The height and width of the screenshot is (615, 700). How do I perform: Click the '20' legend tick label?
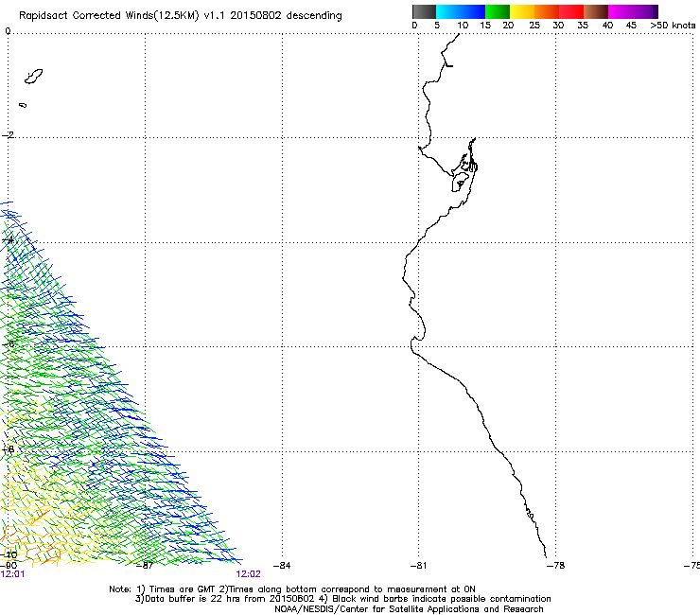(x=508, y=25)
